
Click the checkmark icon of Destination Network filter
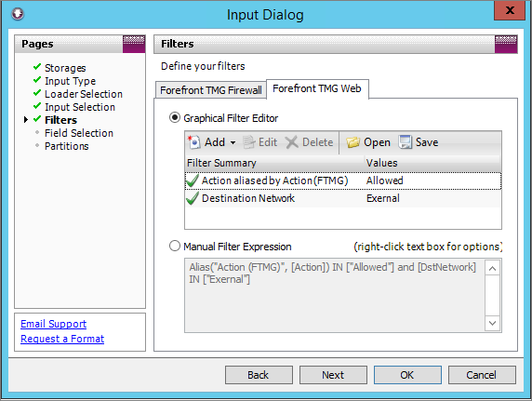click(x=193, y=198)
